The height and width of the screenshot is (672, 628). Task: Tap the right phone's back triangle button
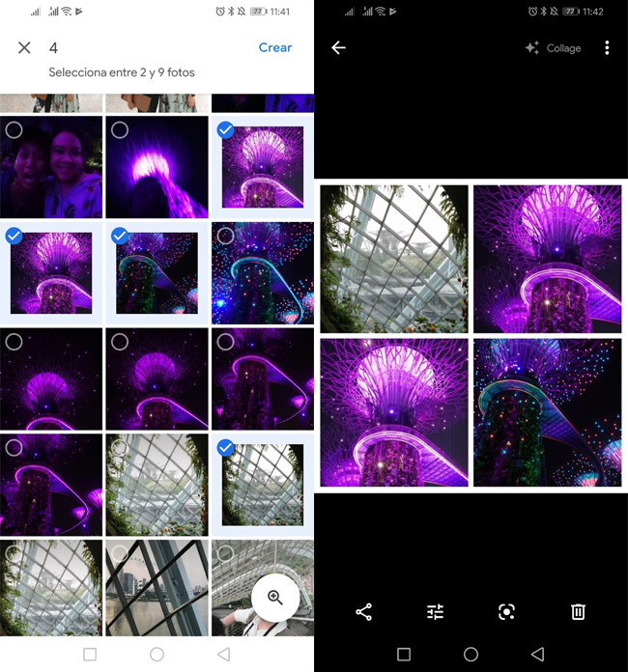(x=537, y=655)
